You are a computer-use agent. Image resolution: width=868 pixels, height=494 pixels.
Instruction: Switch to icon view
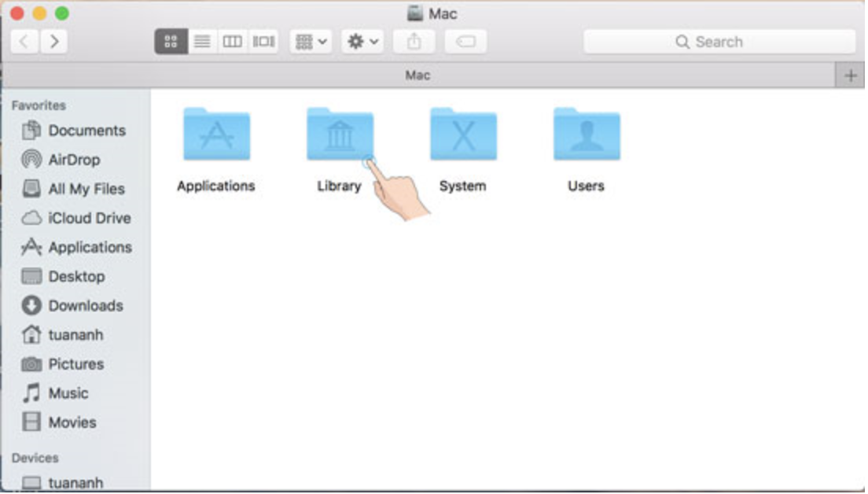coord(171,42)
